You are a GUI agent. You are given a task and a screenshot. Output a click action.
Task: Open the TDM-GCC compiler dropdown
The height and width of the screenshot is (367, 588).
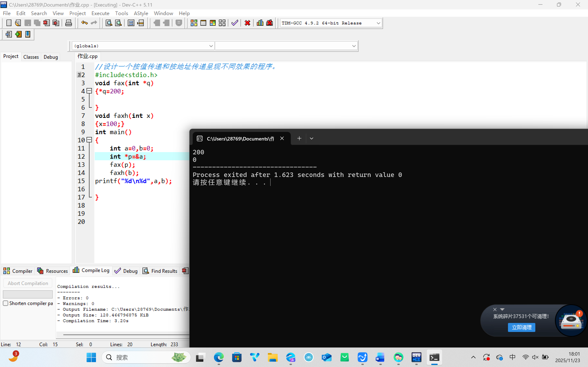(378, 23)
